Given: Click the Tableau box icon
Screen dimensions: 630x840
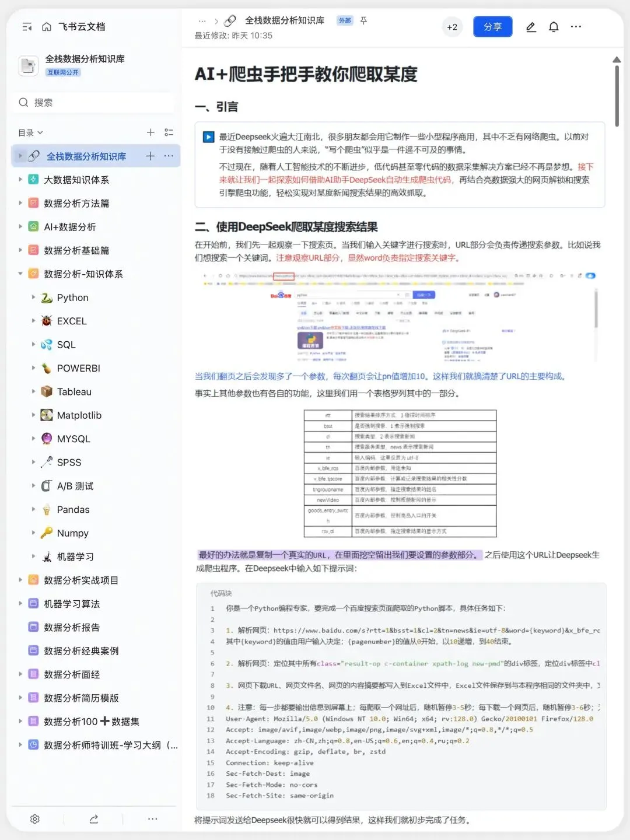Looking at the screenshot, I should 47,391.
